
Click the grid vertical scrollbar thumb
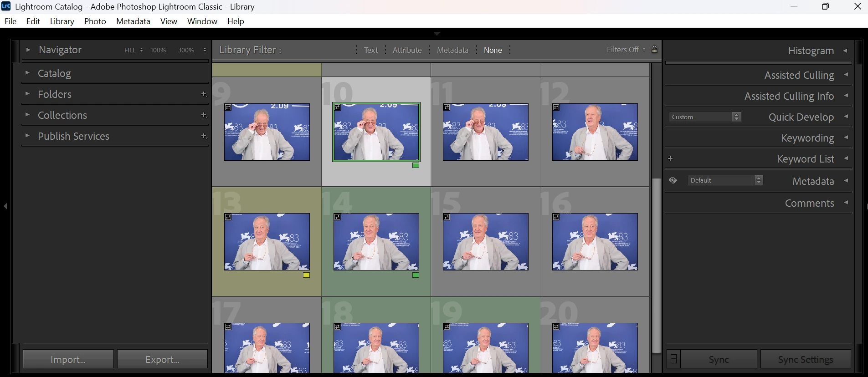657,266
